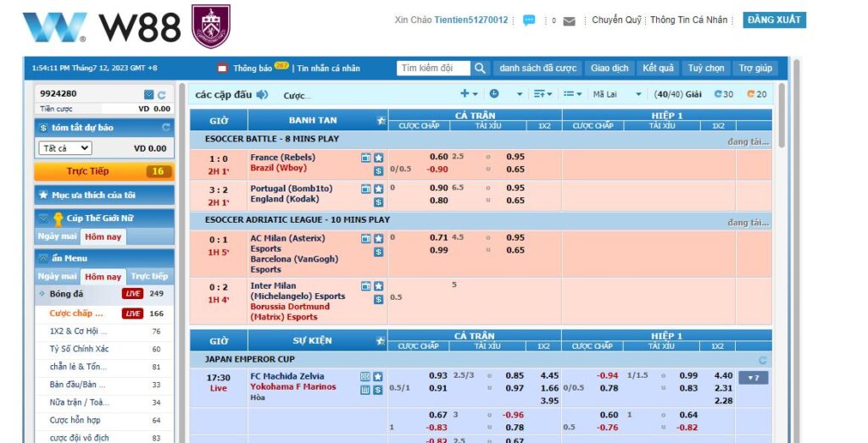Image resolution: width=868 pixels, height=443 pixels.
Task: Click the (40/40) Giải league filter
Action: 677,95
